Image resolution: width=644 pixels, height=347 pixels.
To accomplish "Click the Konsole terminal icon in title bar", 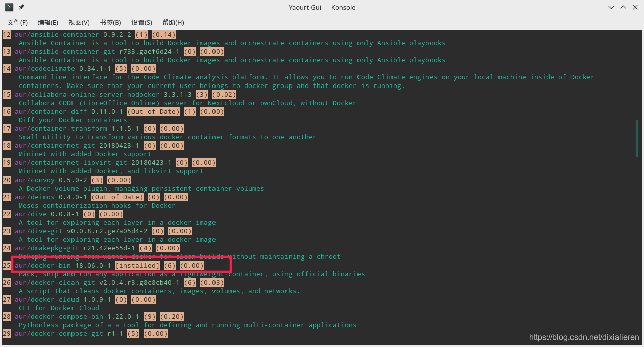I will pyautogui.click(x=9, y=7).
